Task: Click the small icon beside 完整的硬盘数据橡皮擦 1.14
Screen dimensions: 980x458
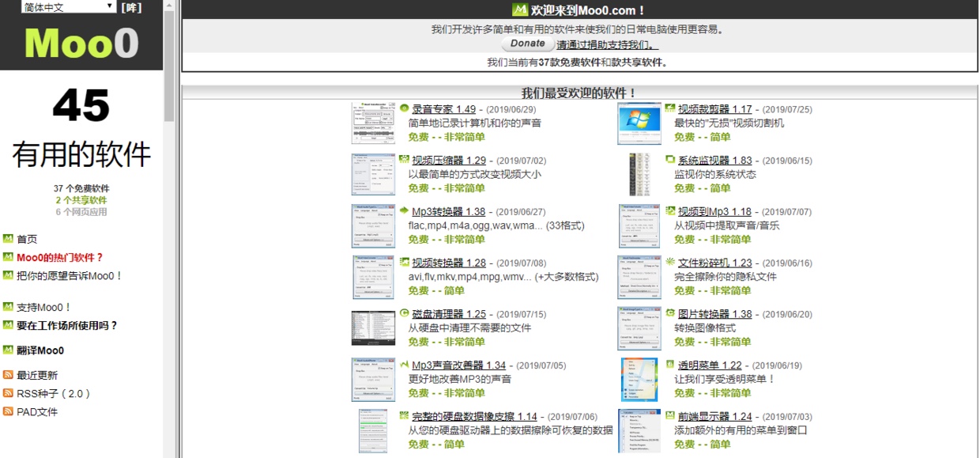Action: (x=404, y=416)
